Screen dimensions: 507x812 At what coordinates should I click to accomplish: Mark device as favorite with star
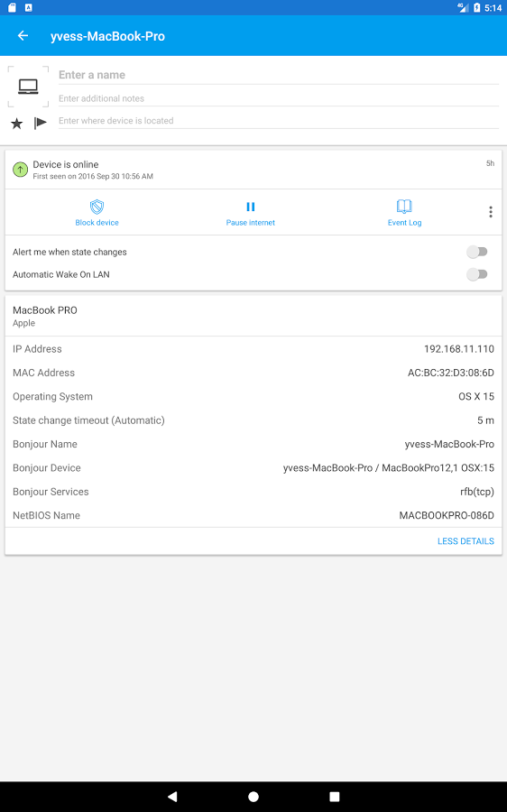click(16, 124)
